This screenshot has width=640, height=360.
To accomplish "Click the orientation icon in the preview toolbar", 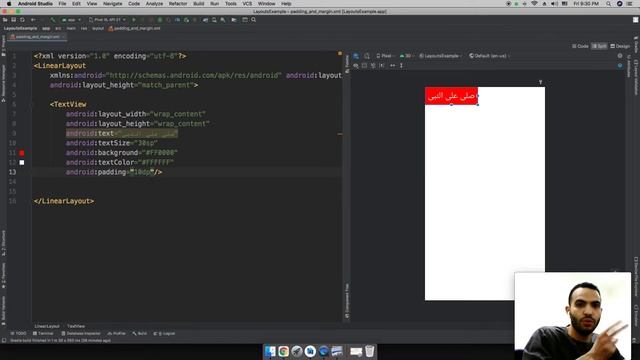I will pos(367,56).
